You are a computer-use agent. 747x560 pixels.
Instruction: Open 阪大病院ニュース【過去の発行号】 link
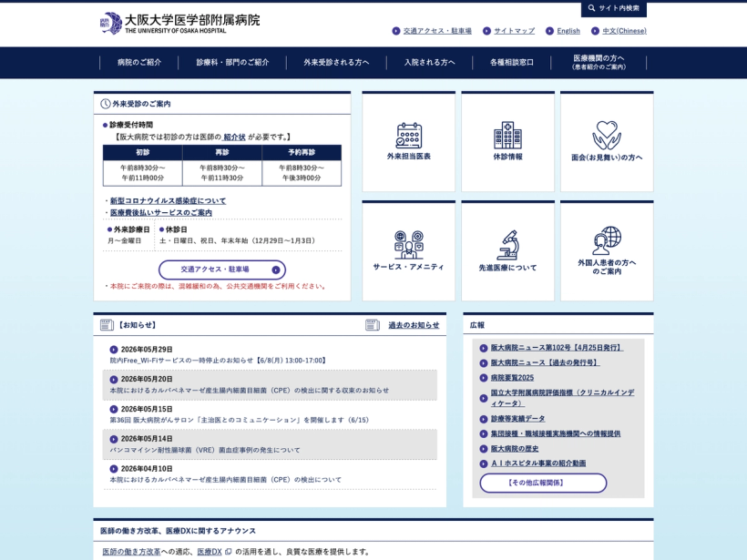[546, 362]
